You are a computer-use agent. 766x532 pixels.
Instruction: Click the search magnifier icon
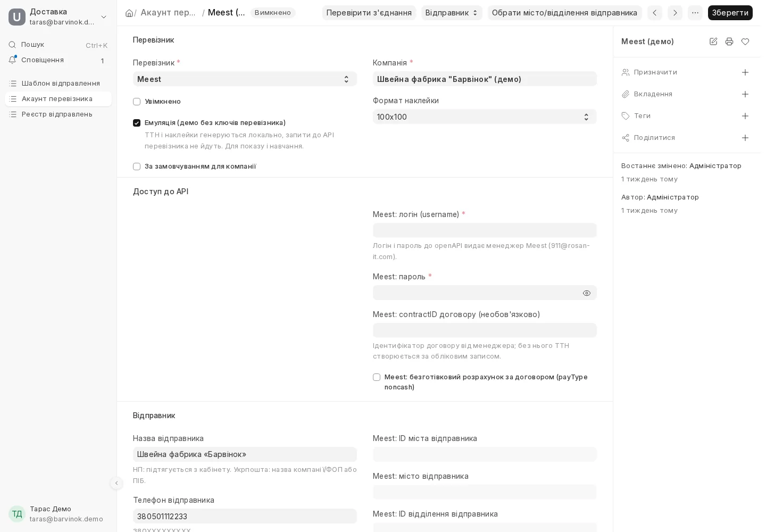(13, 45)
